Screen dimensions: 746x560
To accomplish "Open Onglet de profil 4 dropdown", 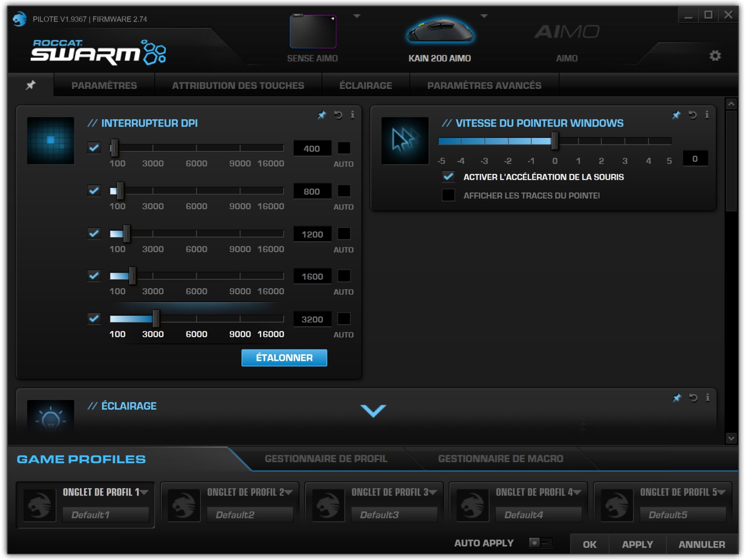I will [577, 492].
